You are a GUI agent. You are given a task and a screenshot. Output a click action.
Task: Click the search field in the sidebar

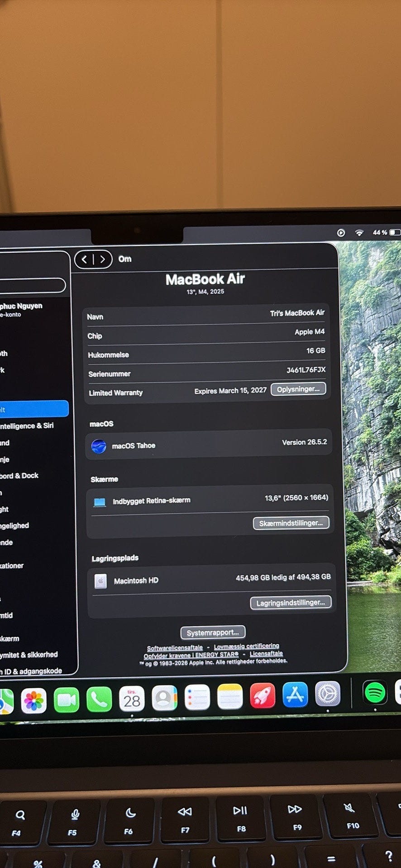pyautogui.click(x=32, y=285)
